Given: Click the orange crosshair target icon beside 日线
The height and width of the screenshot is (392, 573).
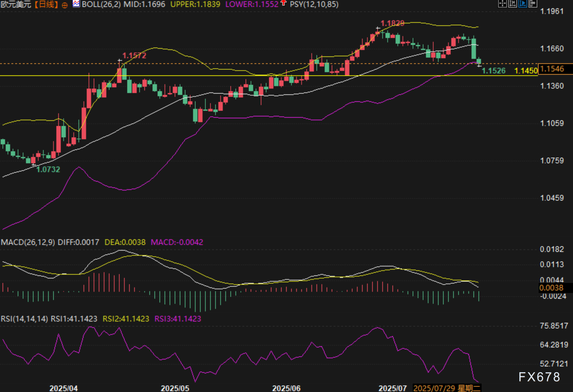Looking at the screenshot, I should (x=65, y=5).
